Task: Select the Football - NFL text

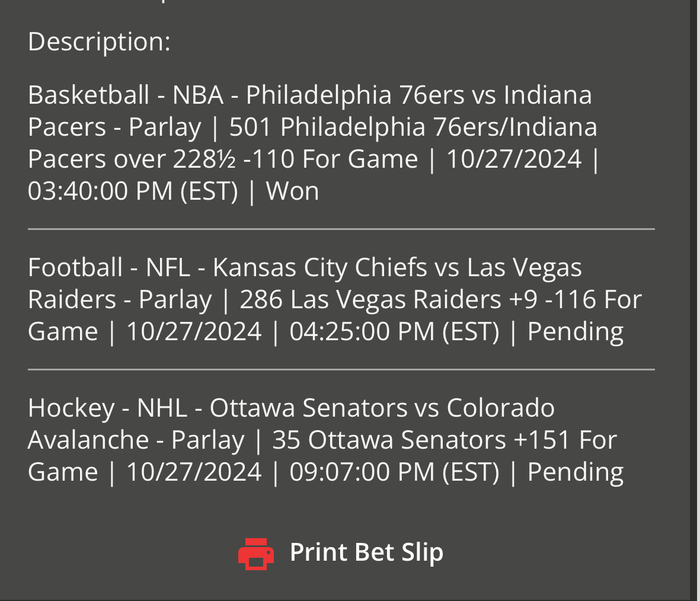Action: [109, 267]
